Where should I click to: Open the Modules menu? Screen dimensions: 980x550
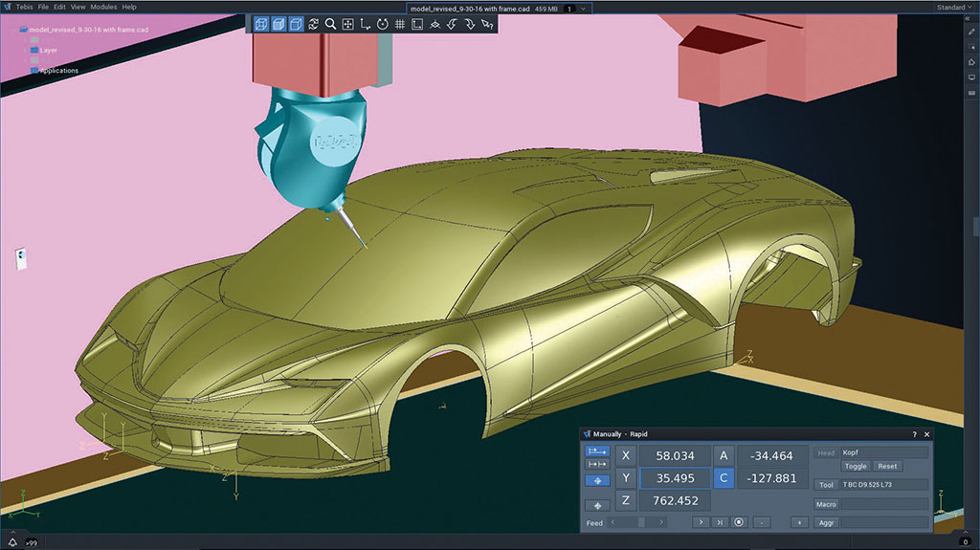click(103, 7)
